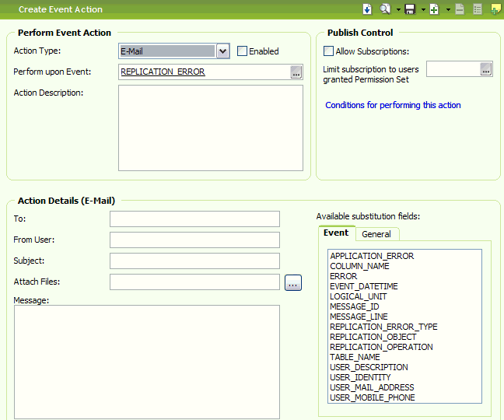Screen dimensions: 504x420
Task: Click the list view icon in toolbar
Action: (x=478, y=9)
